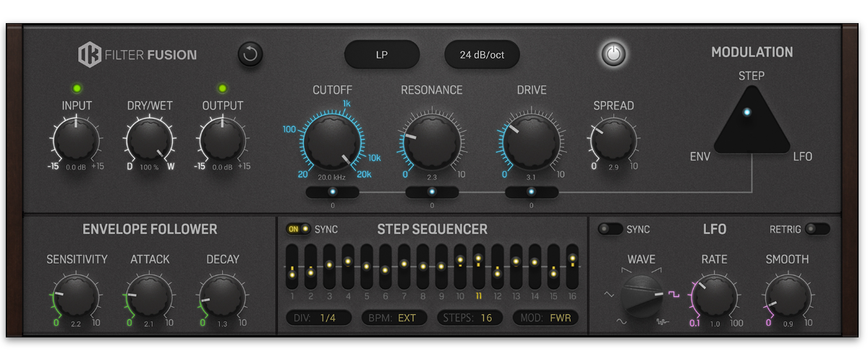Select the rising sawtooth LFO wave icon
Image resolution: width=868 pixels, height=362 pixels.
coord(655,270)
